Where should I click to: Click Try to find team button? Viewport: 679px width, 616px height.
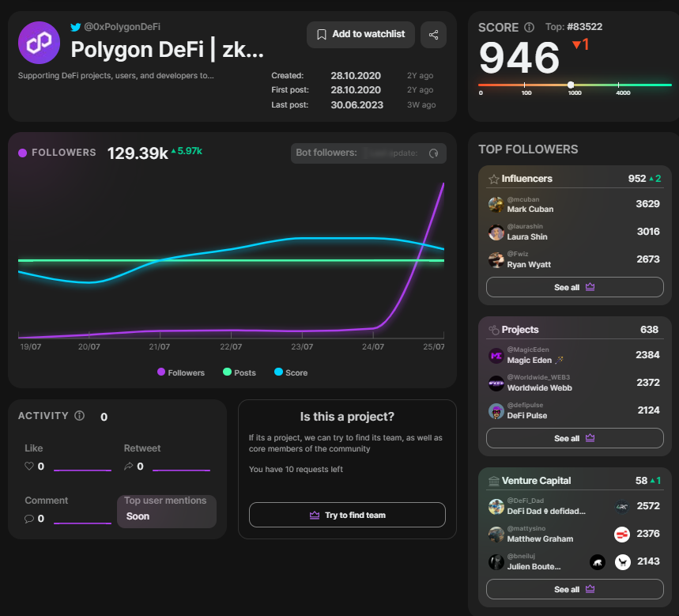tap(347, 515)
